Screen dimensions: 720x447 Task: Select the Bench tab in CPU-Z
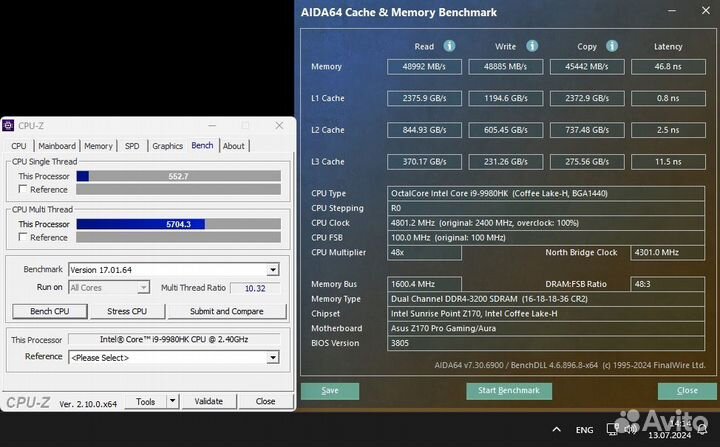202,145
